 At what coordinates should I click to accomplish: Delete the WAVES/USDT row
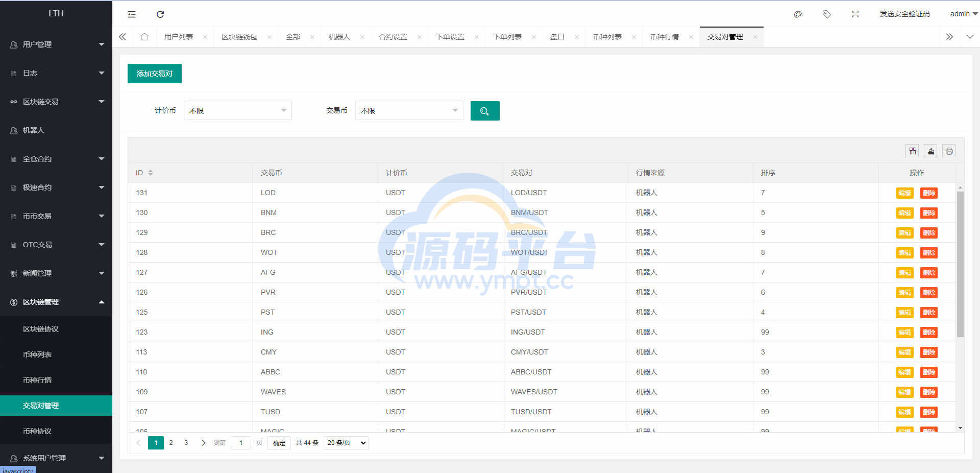click(929, 392)
